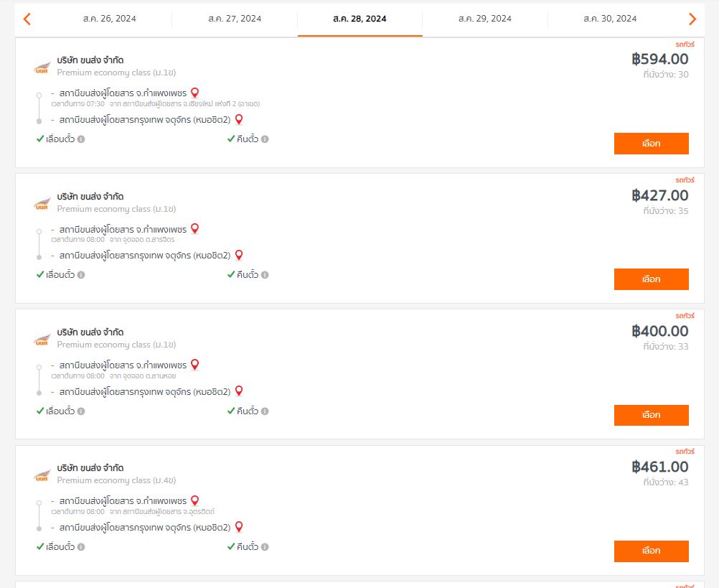Click รถทัวร์ label on the ฿427 listing
Viewport: 719px width, 588px height.
pyautogui.click(x=685, y=179)
